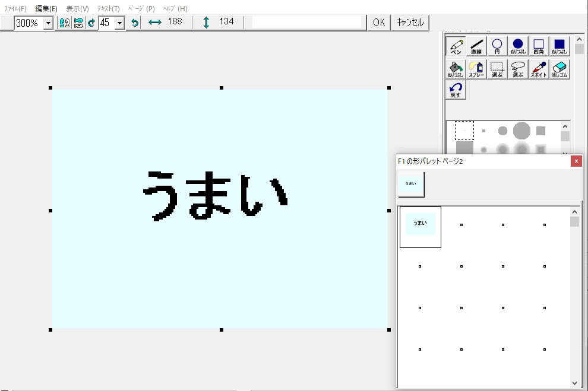Screen dimensions: 588x391
Task: Choose the lasso 選ぶ selection tool
Action: [518, 69]
